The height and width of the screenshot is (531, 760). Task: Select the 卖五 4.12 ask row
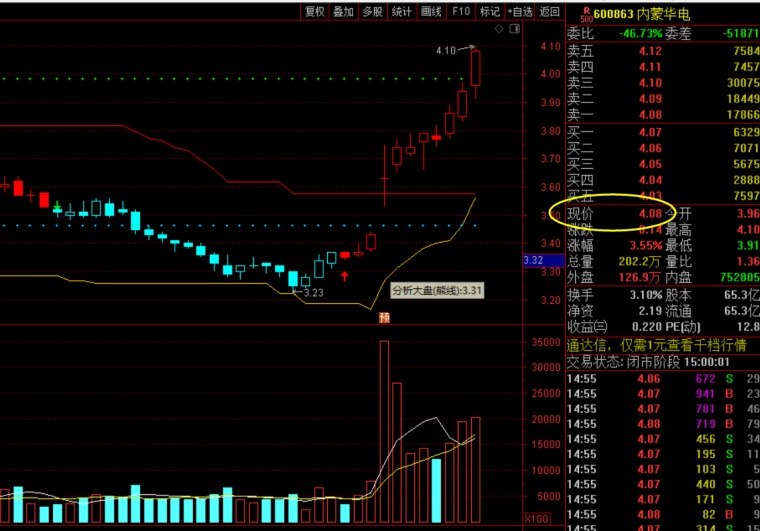click(663, 51)
